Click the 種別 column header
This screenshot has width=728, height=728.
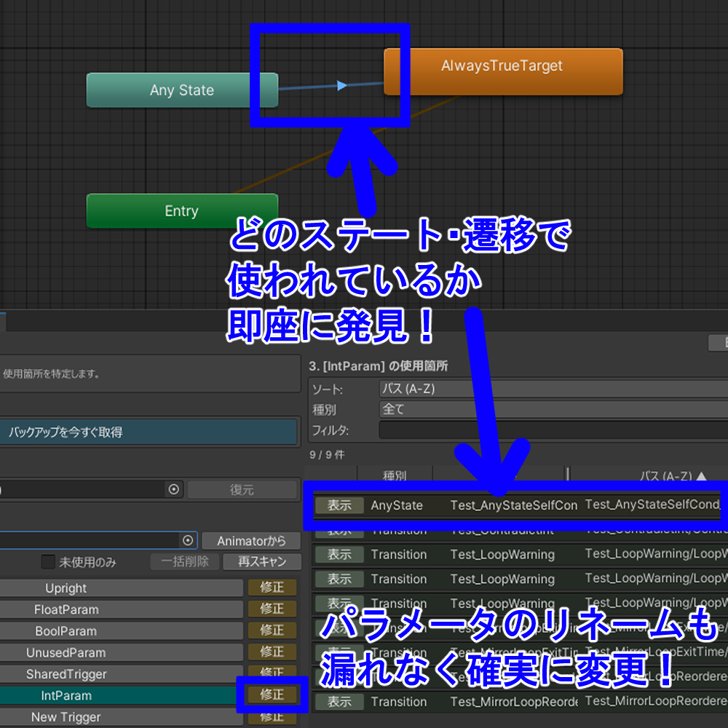[395, 475]
